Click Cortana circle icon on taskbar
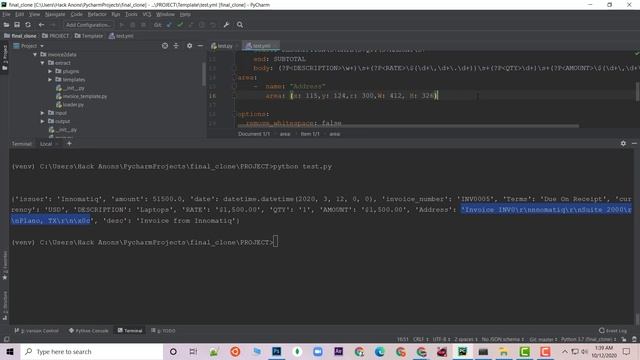640x360 pixels. click(x=173, y=351)
